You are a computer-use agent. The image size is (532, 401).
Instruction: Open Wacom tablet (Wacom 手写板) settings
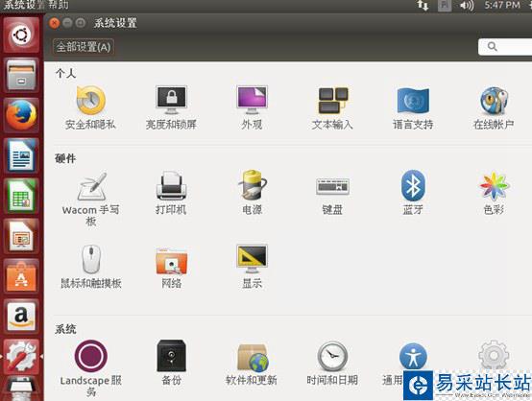(x=90, y=199)
